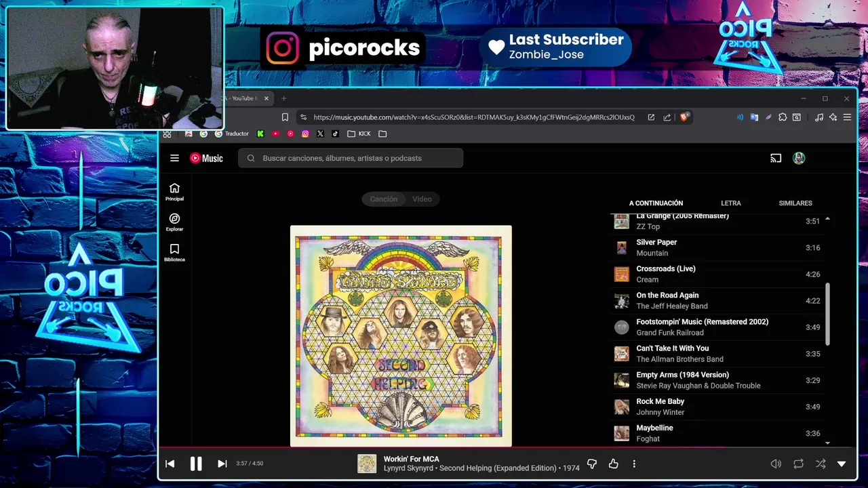The width and height of the screenshot is (868, 488).
Task: Open the A CONTINUACIÓN tab
Action: point(656,203)
